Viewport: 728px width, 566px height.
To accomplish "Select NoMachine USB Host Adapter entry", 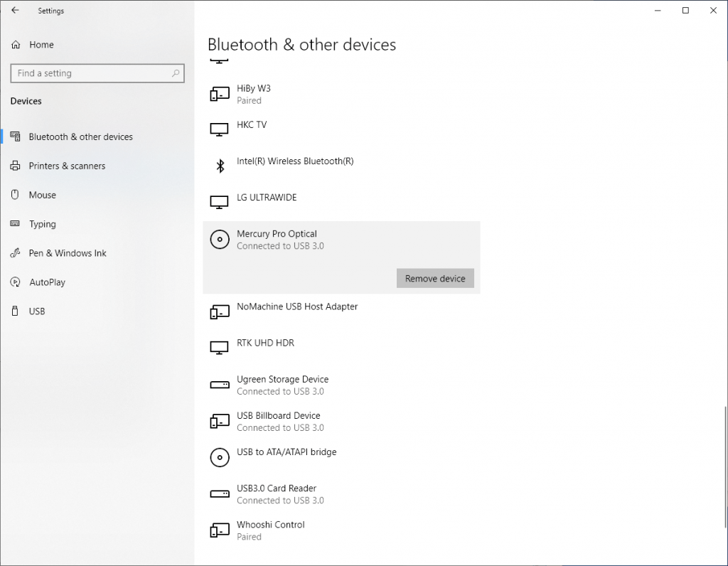I will click(x=341, y=312).
